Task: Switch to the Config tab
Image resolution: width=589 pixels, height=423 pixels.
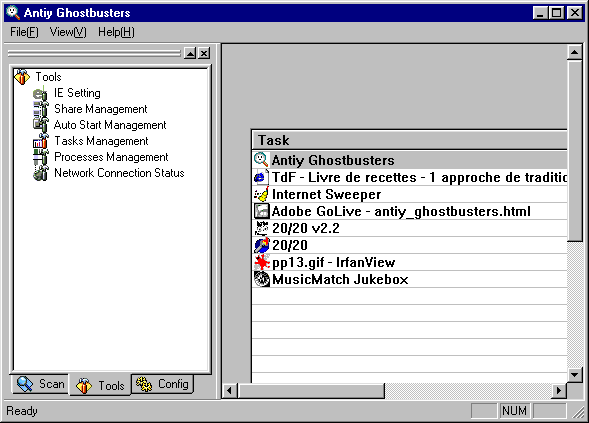Action: 162,384
